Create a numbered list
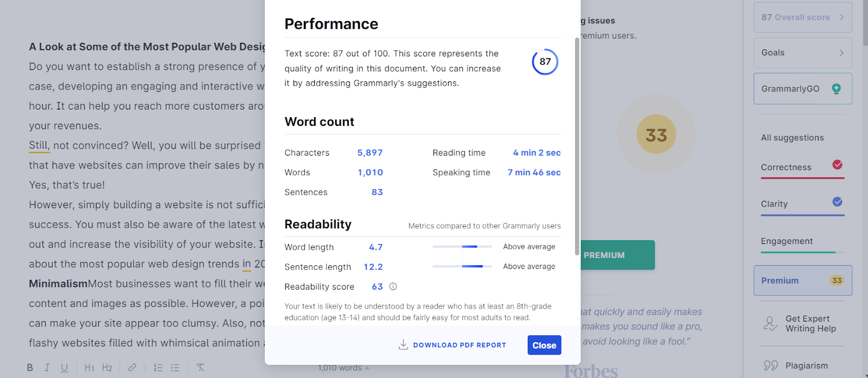Screen dimensions: 868x378 point(158,368)
